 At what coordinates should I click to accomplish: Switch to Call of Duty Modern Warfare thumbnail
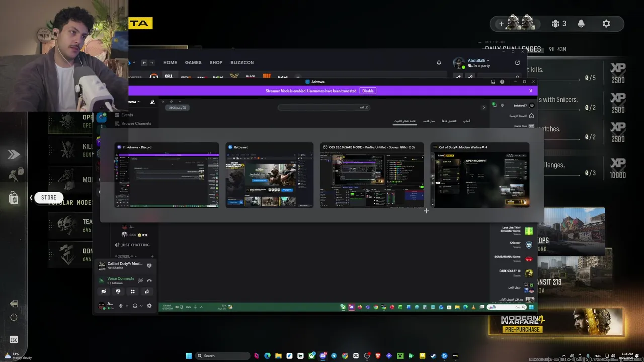pyautogui.click(x=480, y=175)
